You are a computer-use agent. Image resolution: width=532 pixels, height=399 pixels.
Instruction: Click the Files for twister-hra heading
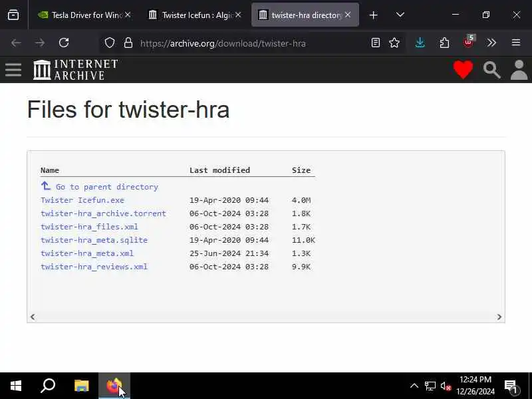pos(128,110)
